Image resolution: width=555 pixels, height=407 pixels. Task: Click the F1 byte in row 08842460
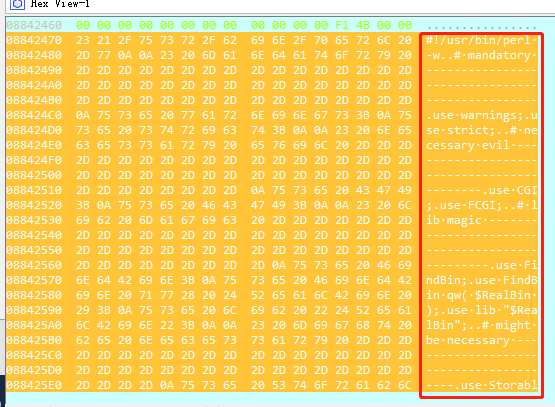point(342,25)
